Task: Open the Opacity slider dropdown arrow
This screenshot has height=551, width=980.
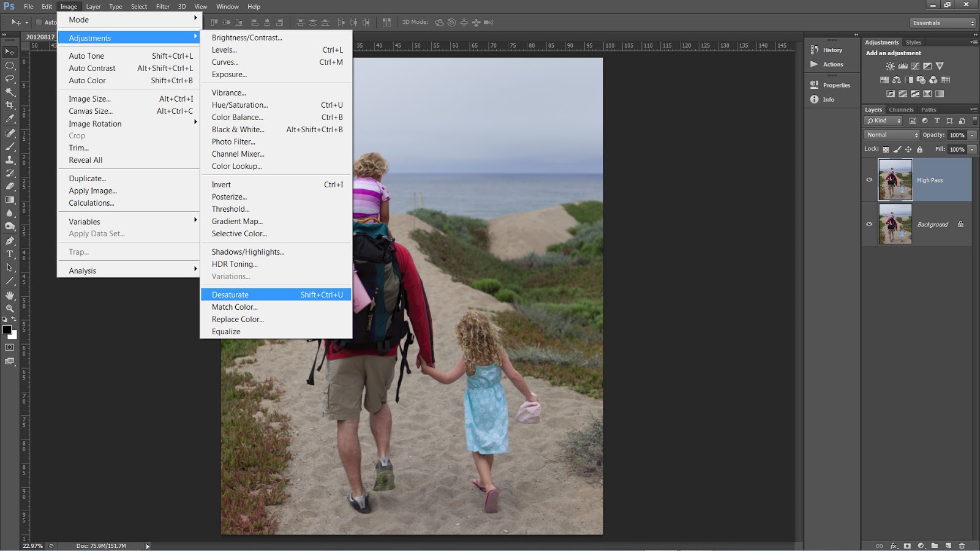Action: coord(972,135)
